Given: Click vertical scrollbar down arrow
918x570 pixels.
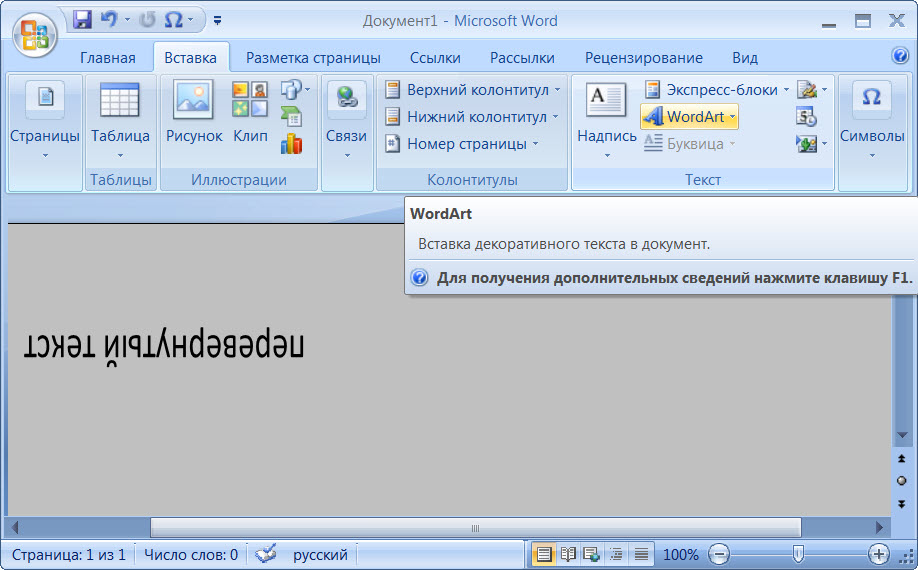Looking at the screenshot, I should [902, 435].
